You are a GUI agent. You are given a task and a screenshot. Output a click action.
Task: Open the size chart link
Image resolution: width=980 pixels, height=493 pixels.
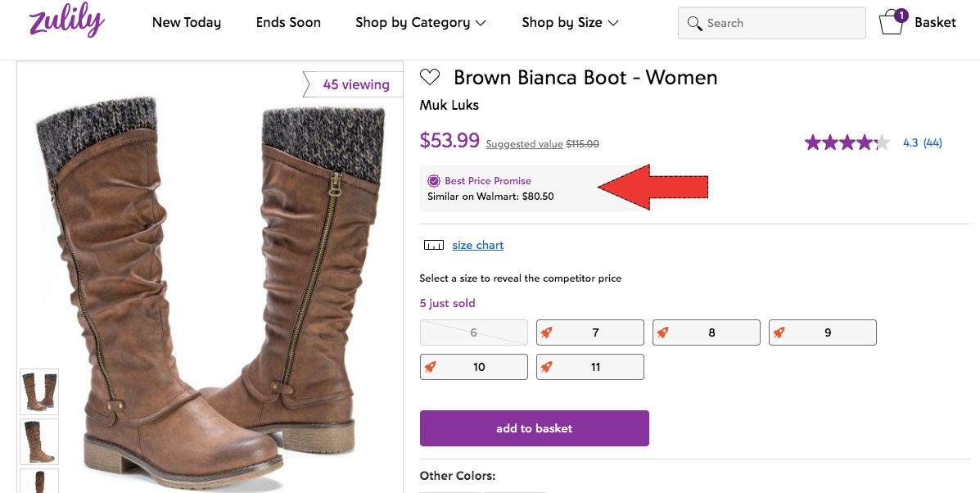[x=478, y=245]
